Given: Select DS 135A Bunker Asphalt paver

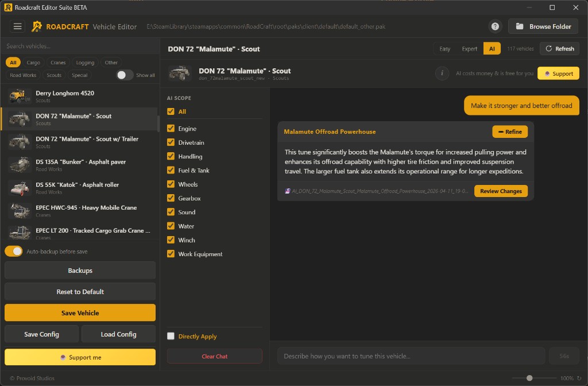Looking at the screenshot, I should [79, 165].
